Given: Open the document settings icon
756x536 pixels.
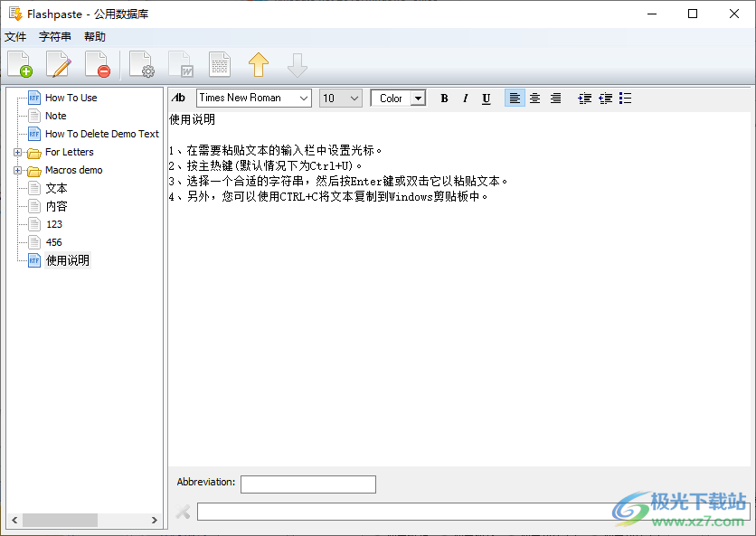Looking at the screenshot, I should 142,64.
